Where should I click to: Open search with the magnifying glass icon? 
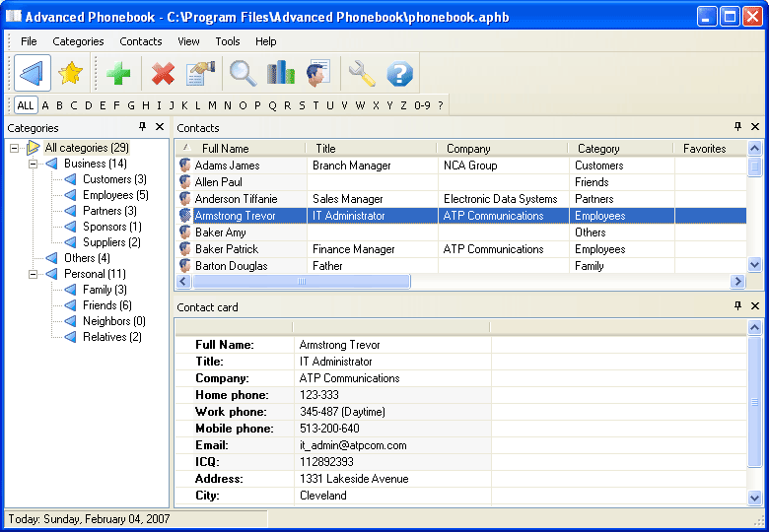[243, 73]
